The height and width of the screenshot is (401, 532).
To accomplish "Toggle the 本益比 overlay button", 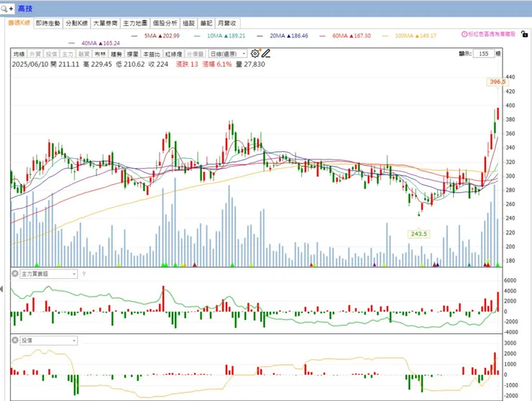I will (x=151, y=54).
